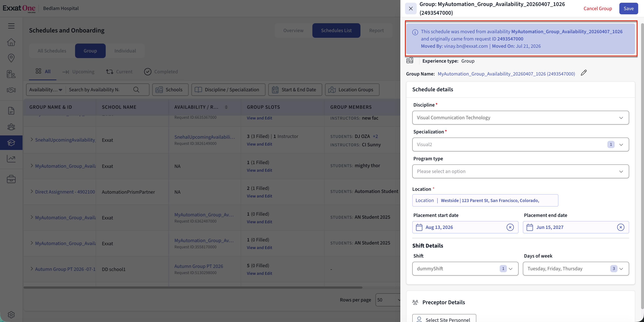Clear the placement end date
This screenshot has width=644, height=322.
(x=621, y=227)
